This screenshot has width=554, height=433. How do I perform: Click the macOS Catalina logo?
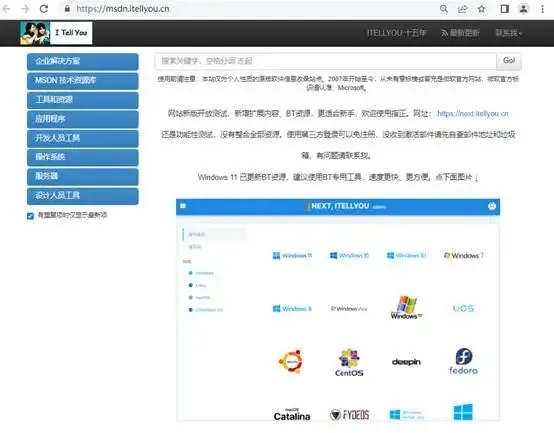click(292, 415)
